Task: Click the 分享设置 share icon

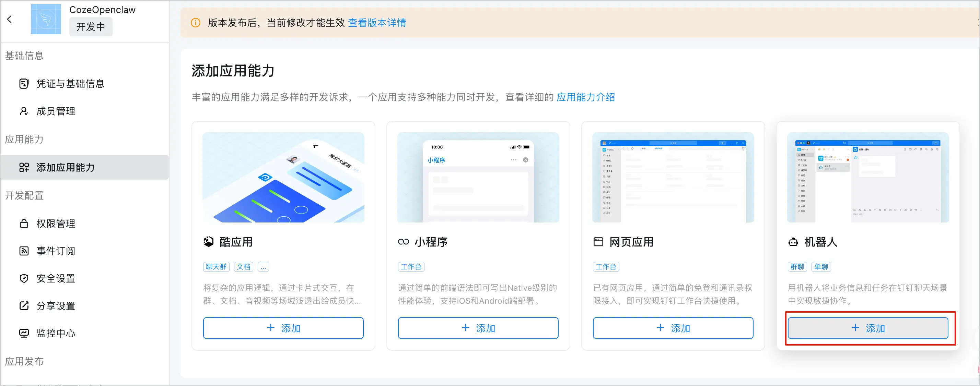Action: [24, 305]
